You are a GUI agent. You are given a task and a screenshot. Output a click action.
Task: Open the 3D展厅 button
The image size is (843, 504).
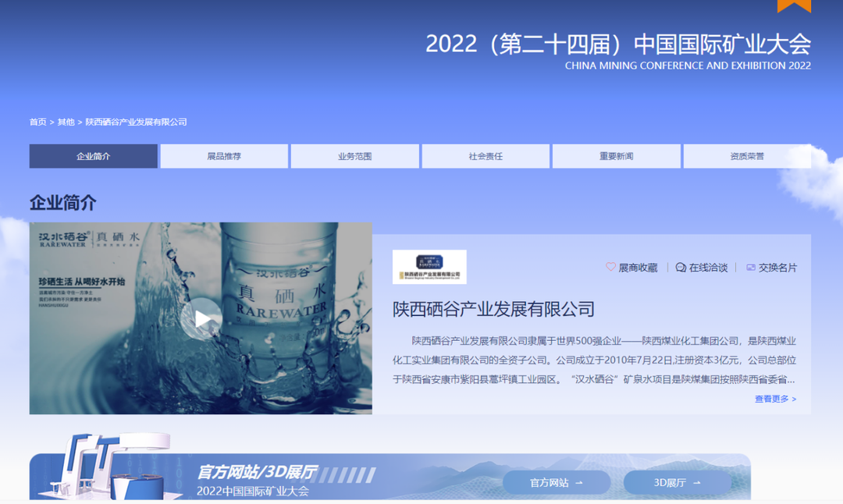(678, 482)
